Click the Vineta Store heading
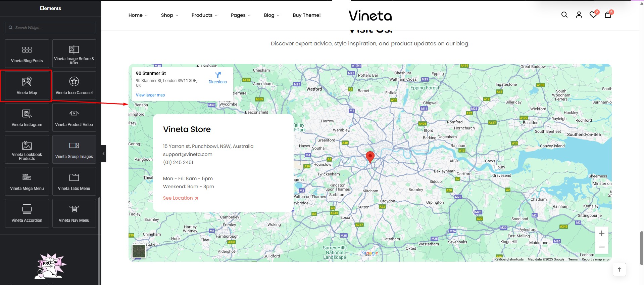644x285 pixels. (187, 129)
